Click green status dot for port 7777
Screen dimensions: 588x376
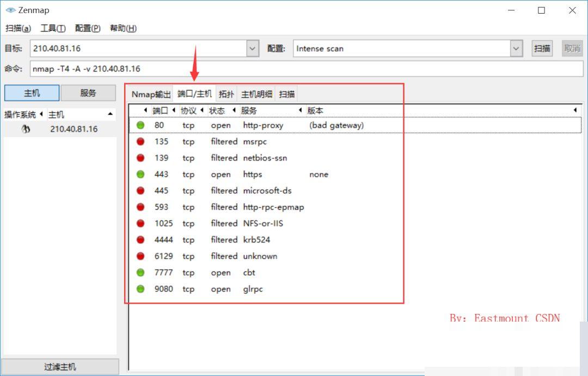point(140,273)
